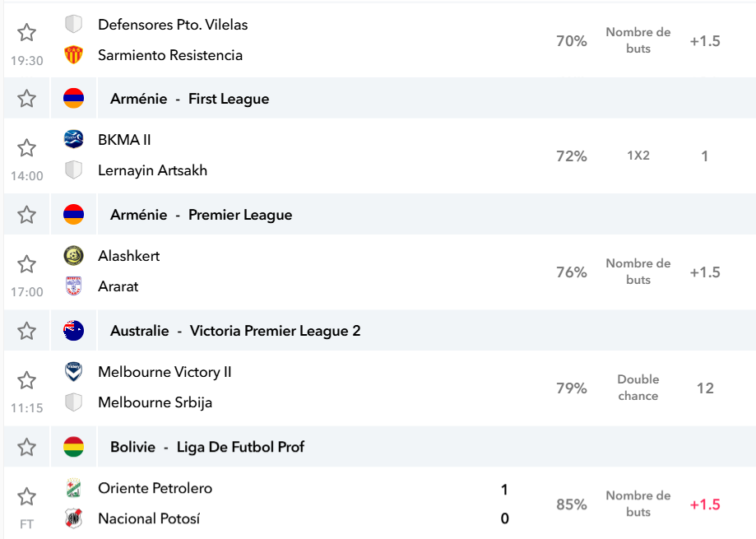Click the Ararat team crest
The image size is (756, 539).
coord(73,286)
